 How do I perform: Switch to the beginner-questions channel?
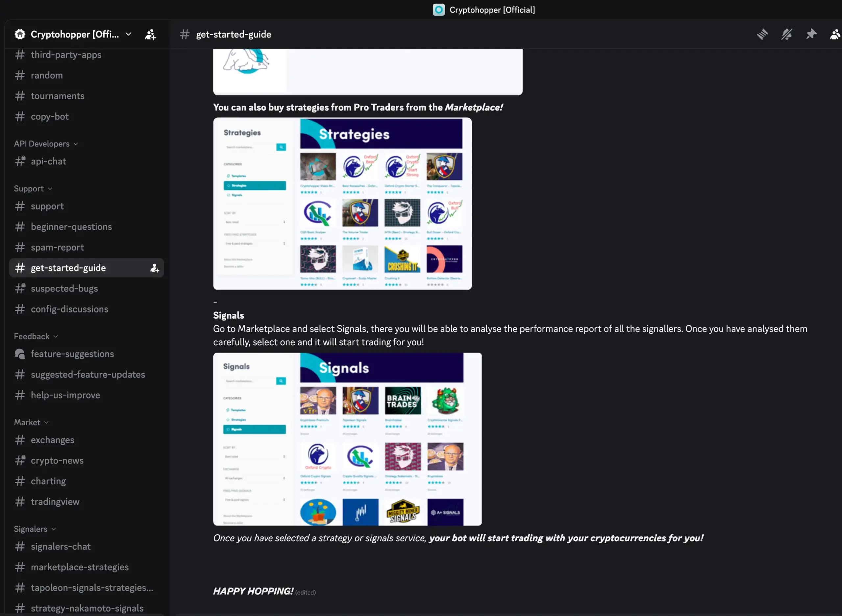[71, 227]
